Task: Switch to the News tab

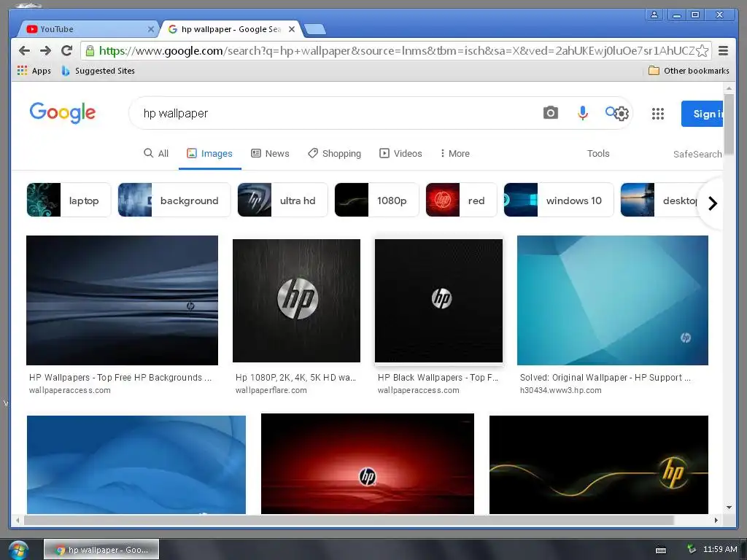Action: click(270, 153)
